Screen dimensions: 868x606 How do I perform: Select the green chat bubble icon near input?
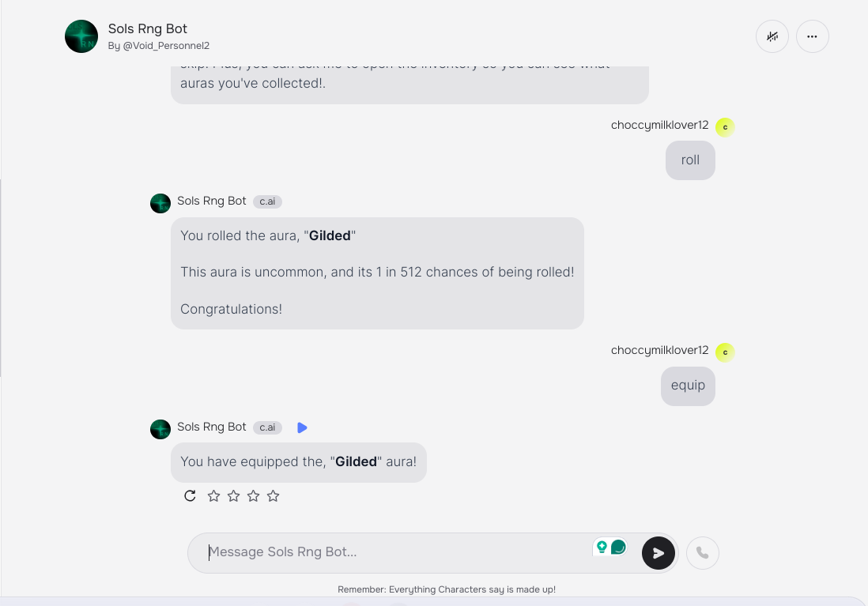(x=617, y=545)
